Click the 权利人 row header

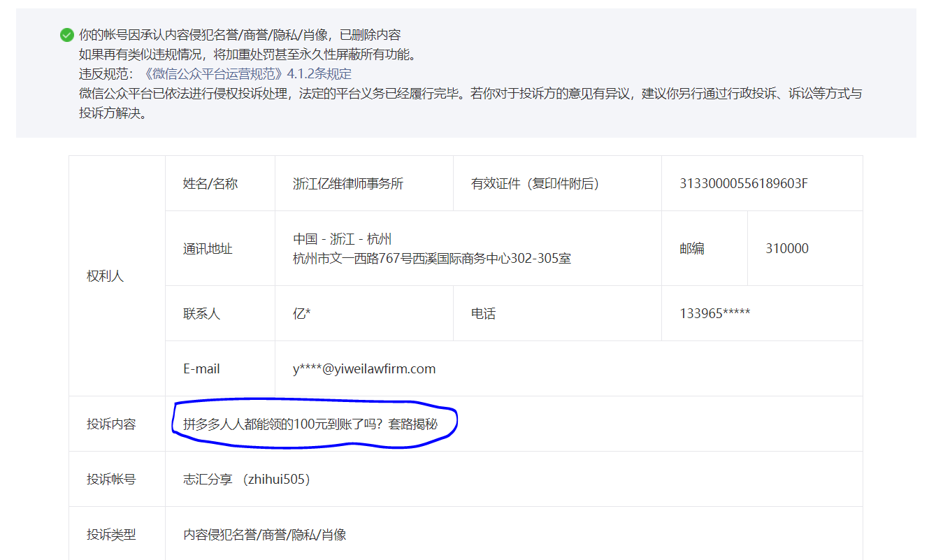pos(105,276)
